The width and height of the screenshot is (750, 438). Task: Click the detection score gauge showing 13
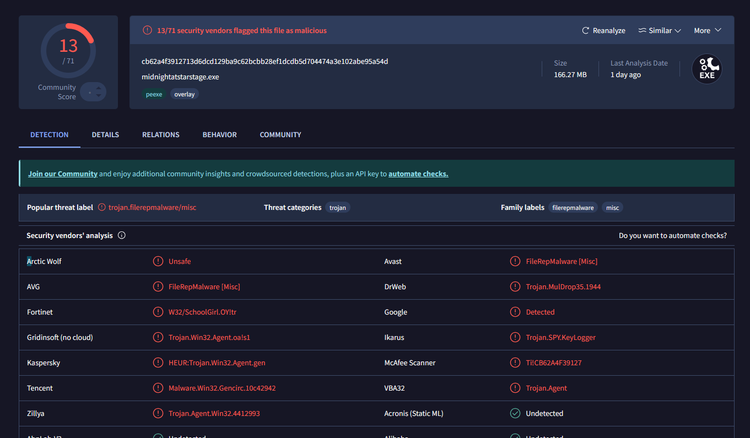pos(68,51)
